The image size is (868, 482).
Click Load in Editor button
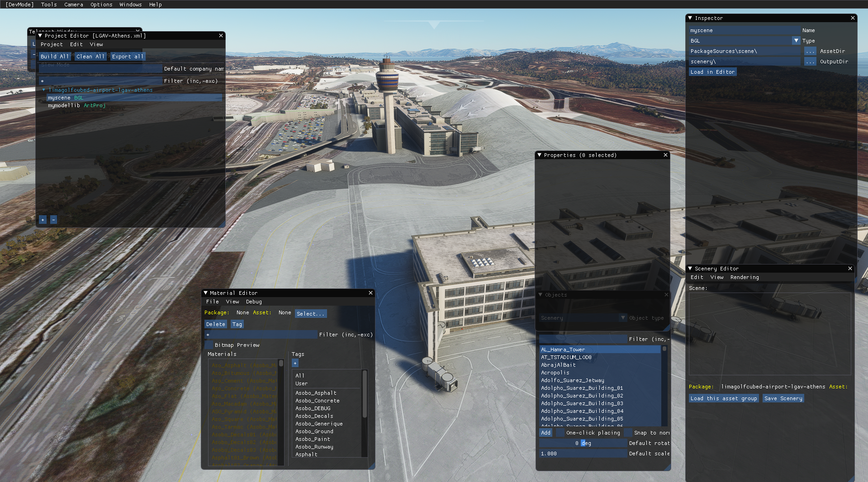click(712, 72)
